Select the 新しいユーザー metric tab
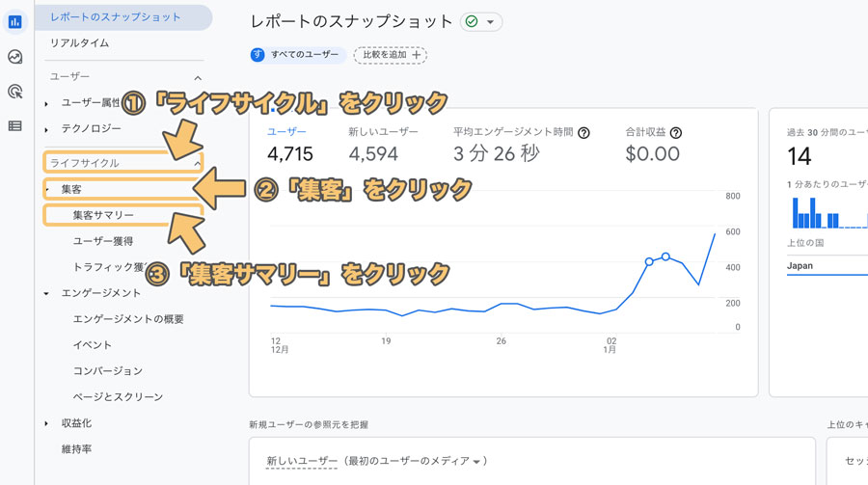Screen dimensions: 868x485 383,132
